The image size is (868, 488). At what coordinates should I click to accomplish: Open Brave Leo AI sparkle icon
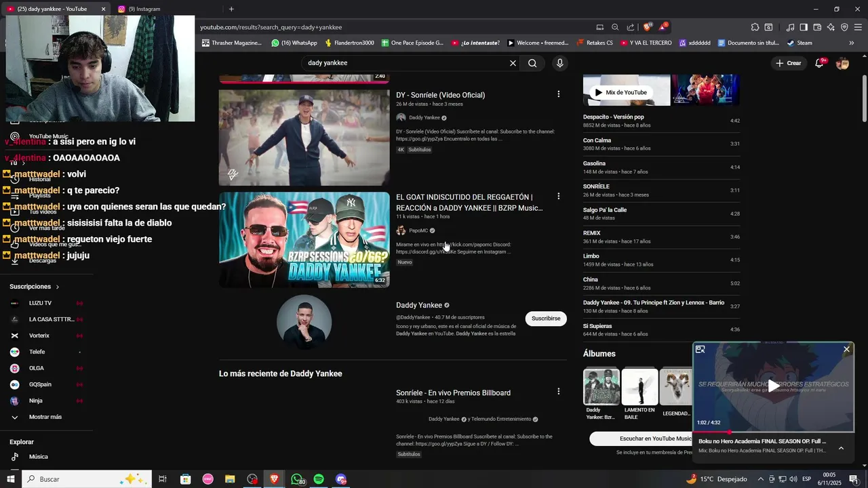coord(831,27)
